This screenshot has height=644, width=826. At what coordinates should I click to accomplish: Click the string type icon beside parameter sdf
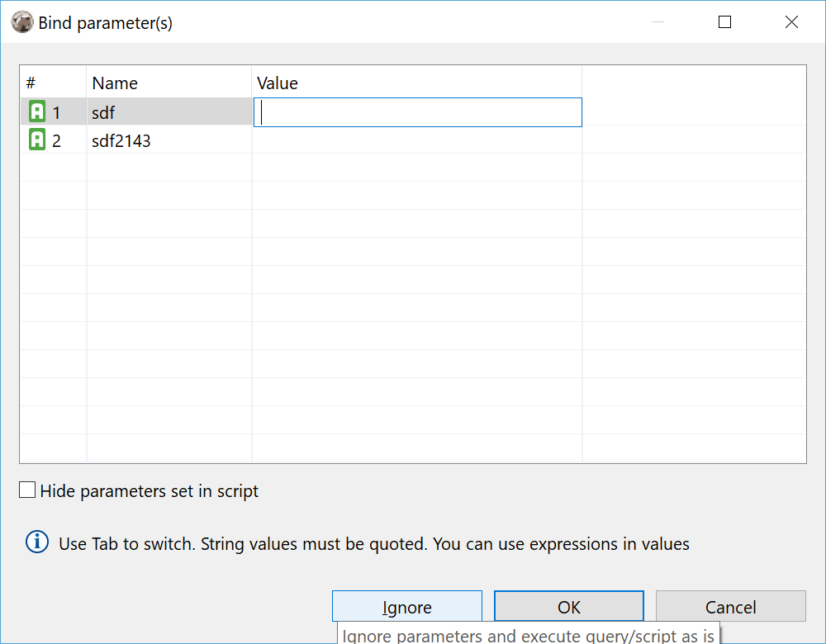click(x=36, y=110)
